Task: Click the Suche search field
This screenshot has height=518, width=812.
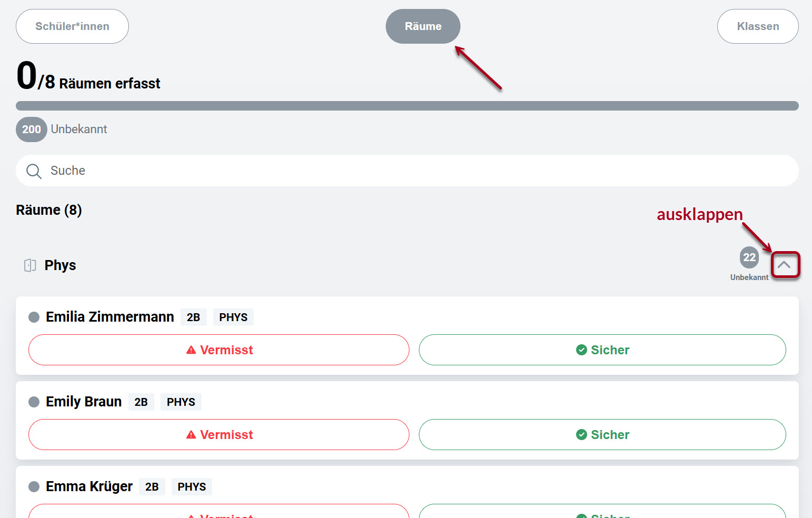Action: [x=410, y=171]
